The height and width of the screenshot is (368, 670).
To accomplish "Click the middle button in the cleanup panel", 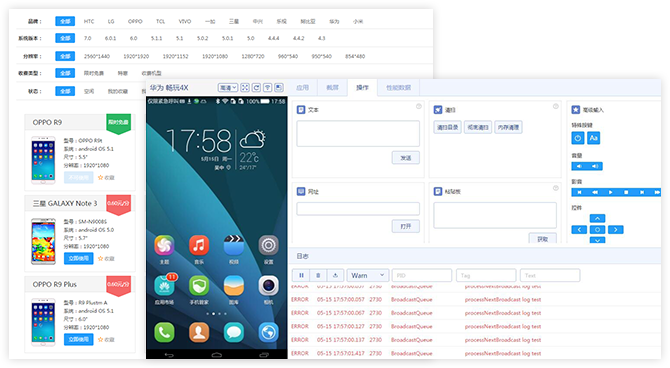I will (478, 127).
